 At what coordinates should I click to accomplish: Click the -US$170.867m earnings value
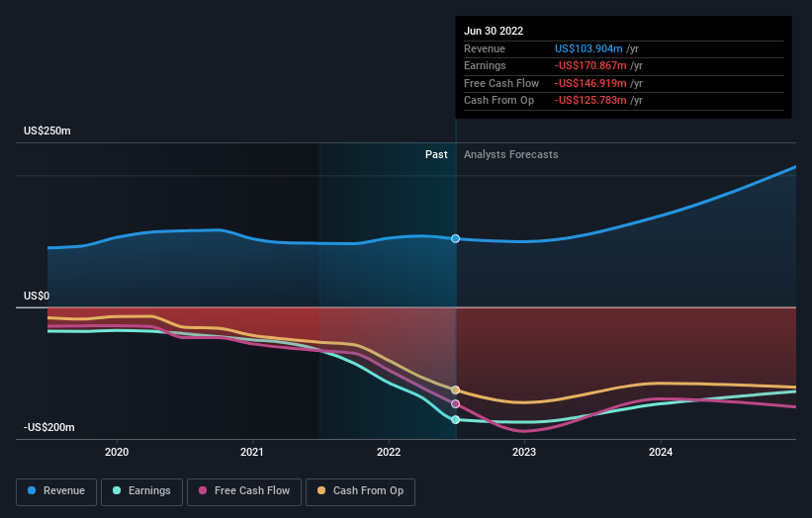click(590, 65)
